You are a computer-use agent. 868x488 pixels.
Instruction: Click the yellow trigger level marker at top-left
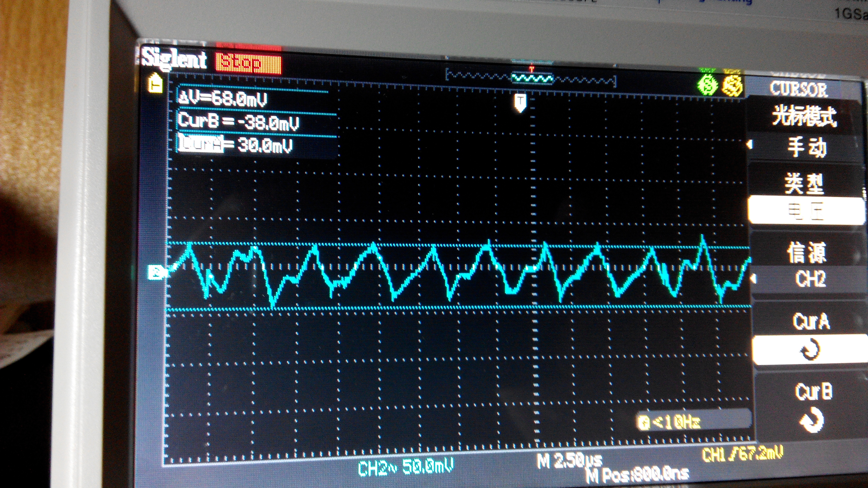(156, 83)
